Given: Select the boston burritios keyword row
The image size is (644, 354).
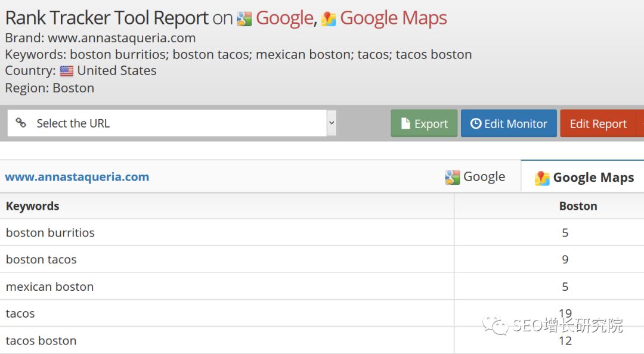Looking at the screenshot, I should 322,232.
